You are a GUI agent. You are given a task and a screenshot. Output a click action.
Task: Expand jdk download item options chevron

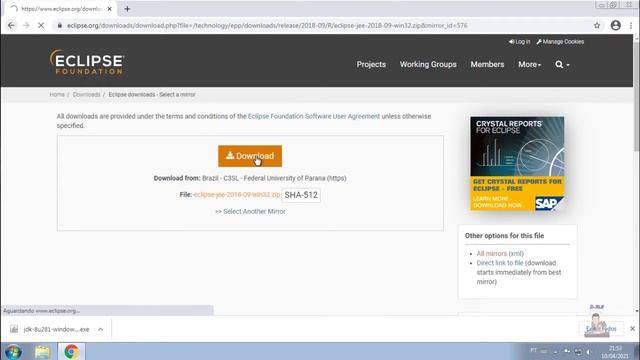pos(100,329)
